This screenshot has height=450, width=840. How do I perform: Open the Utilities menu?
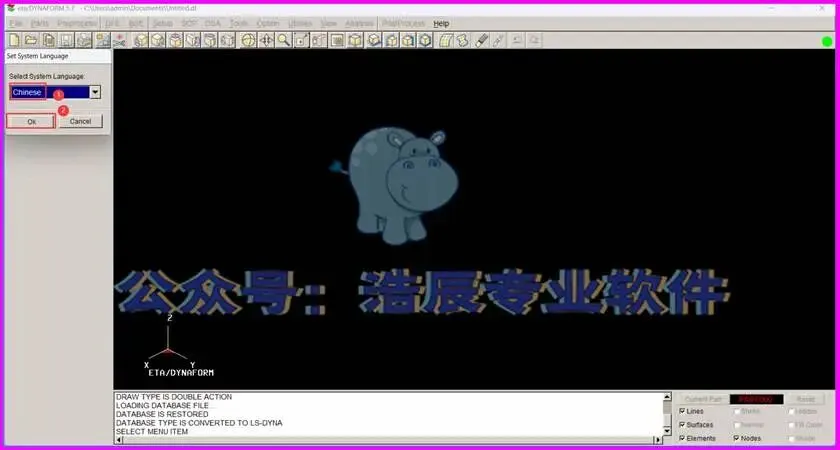tap(300, 24)
